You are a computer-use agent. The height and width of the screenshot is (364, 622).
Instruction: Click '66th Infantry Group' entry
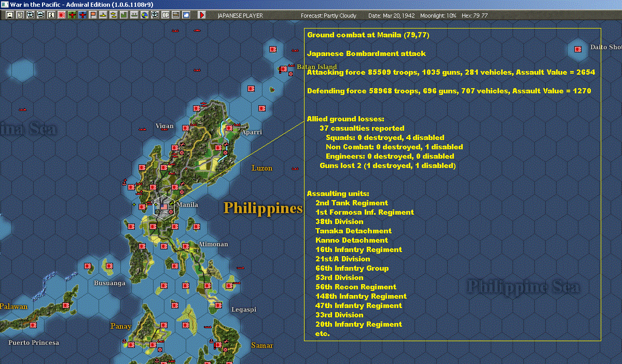352,268
